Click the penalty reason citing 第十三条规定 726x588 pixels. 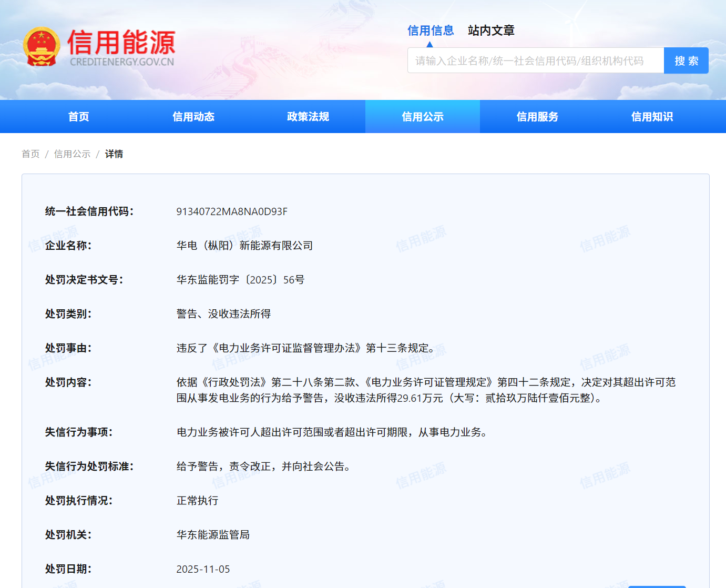[x=306, y=348]
